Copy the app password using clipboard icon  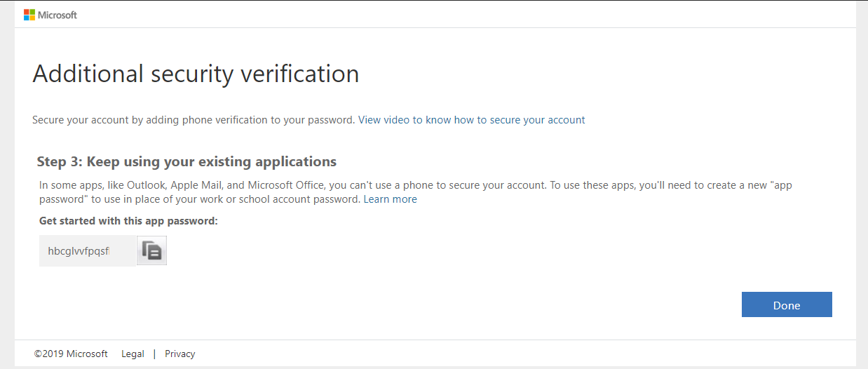[152, 251]
